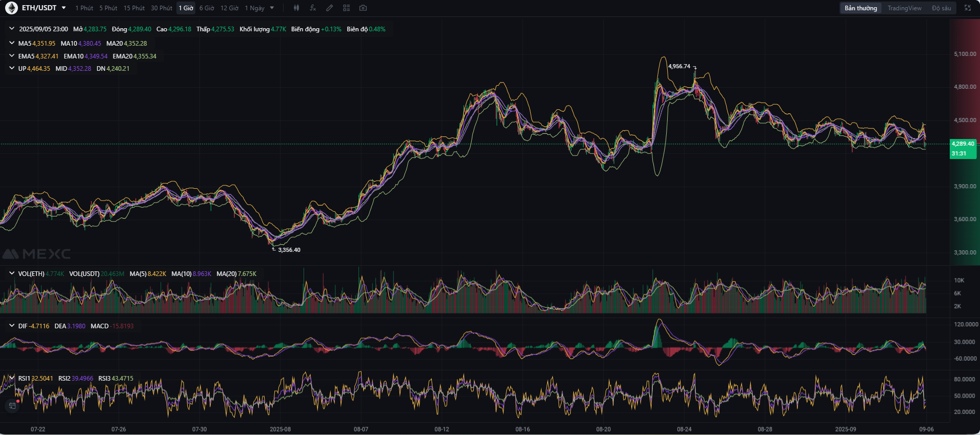Click the Đóng close price 4,289.40 in header
Image resolution: width=980 pixels, height=435 pixels.
tap(139, 29)
